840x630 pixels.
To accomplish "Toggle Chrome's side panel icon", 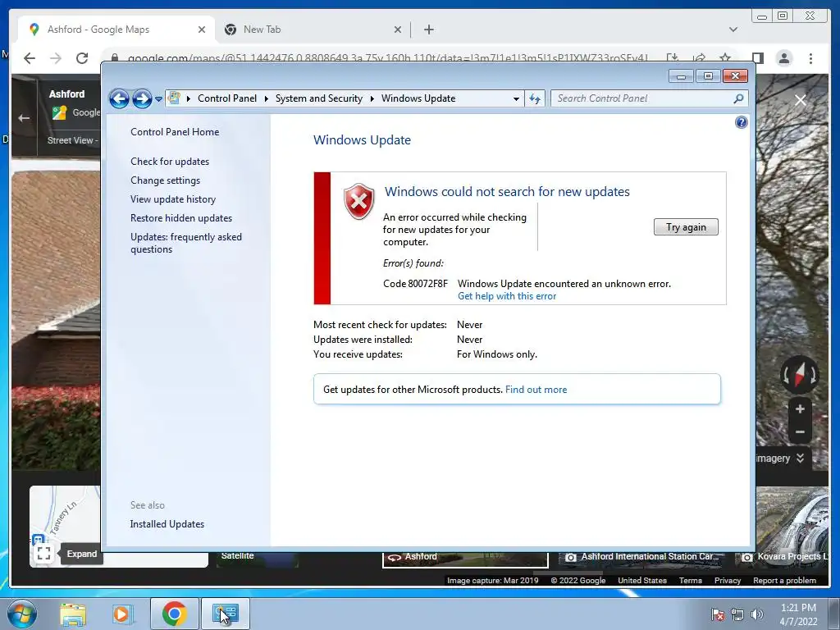I will coord(757,58).
